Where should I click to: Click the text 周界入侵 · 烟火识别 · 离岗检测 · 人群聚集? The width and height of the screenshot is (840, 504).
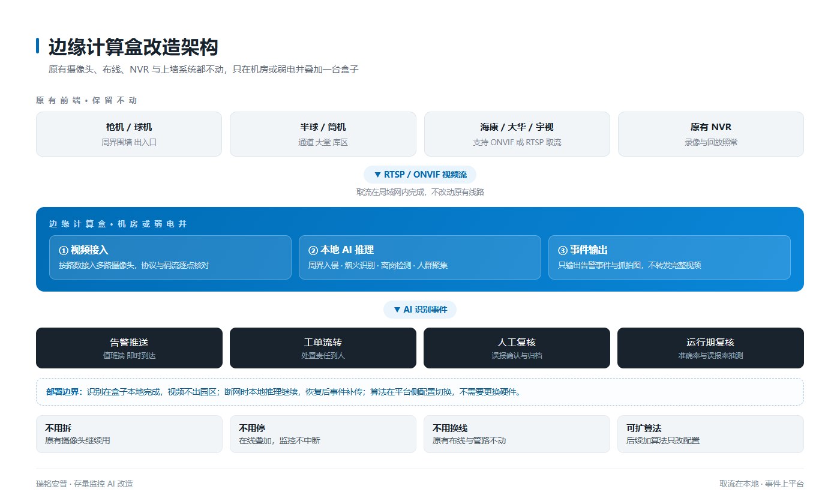(378, 265)
